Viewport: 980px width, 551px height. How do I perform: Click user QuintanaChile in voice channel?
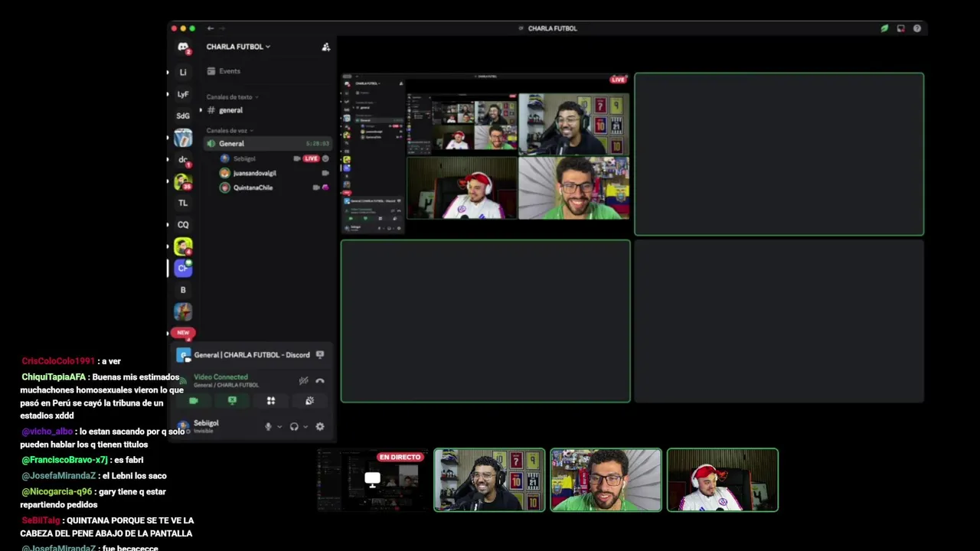[253, 187]
